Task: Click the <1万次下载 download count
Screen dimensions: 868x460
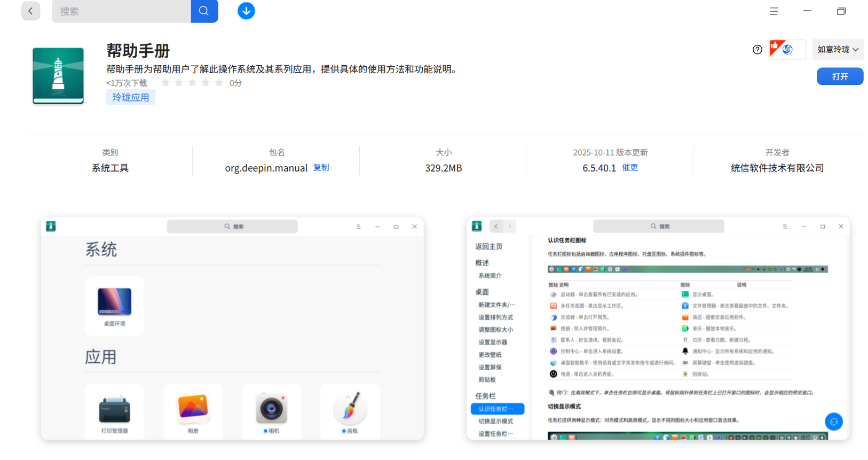Action: point(127,83)
